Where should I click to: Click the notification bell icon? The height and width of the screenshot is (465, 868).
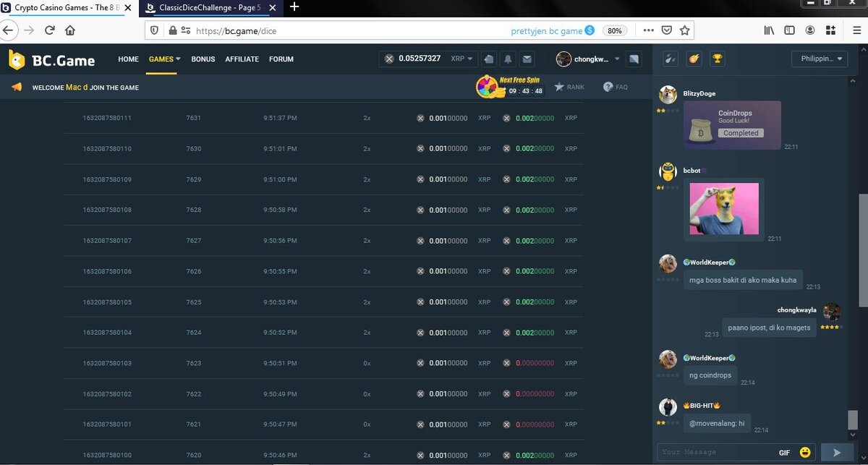[509, 59]
